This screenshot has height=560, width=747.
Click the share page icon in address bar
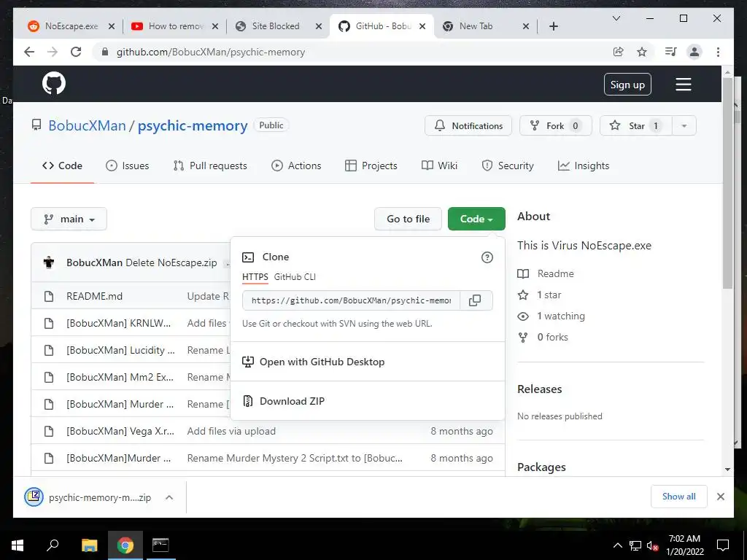[x=619, y=52]
